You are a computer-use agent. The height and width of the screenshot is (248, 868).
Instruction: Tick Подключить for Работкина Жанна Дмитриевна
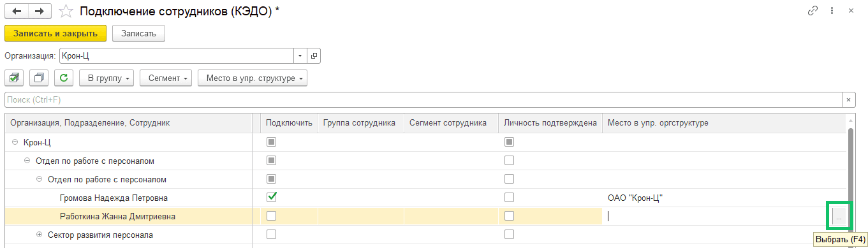click(x=271, y=216)
